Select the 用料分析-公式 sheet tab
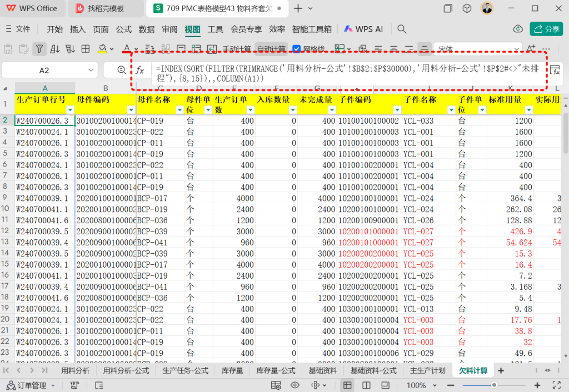Viewport: 569px width, 392px height. coord(126,370)
